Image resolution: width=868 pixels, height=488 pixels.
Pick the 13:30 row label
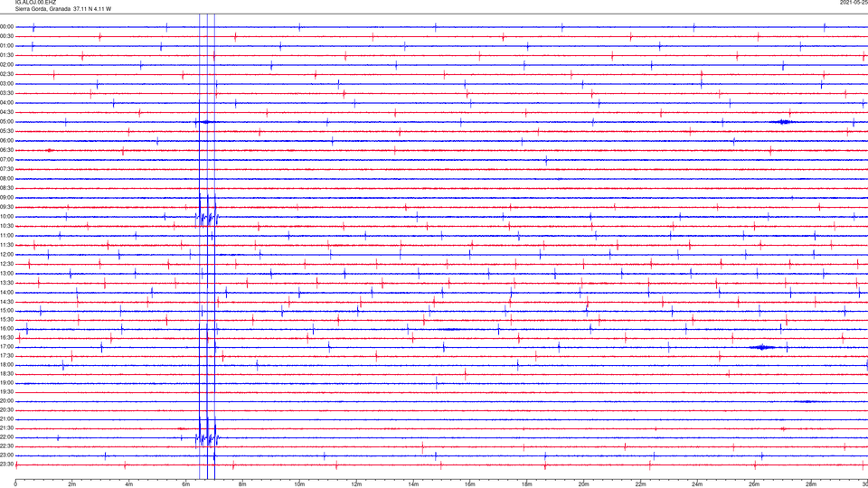pyautogui.click(x=7, y=283)
